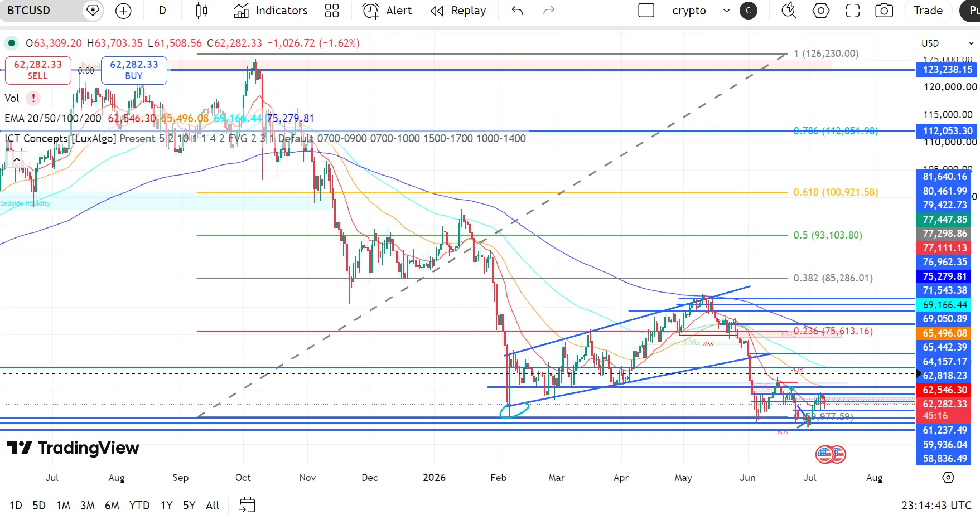This screenshot has height=520, width=980.
Task: Start bar Replay mode
Action: click(x=458, y=11)
